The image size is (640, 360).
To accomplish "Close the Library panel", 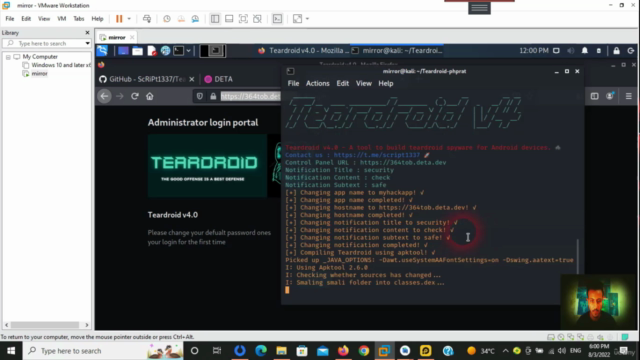I will coord(87,33).
